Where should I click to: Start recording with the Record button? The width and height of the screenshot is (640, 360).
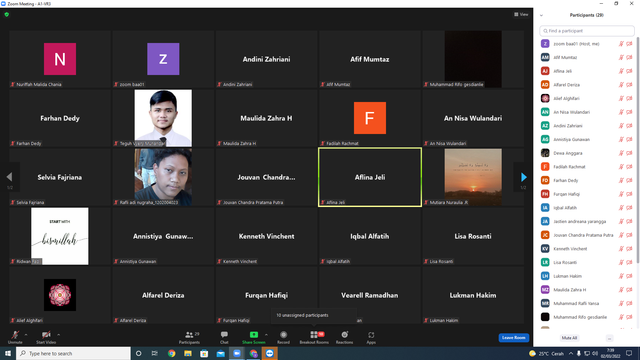click(x=283, y=337)
